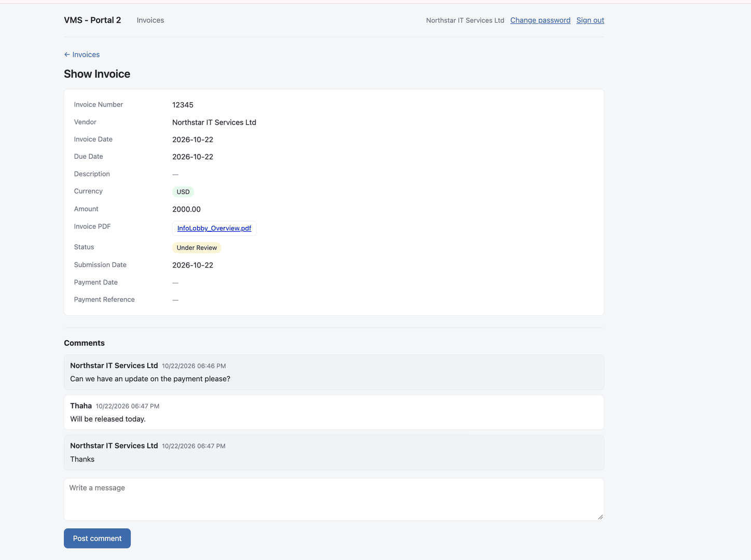The image size is (751, 560).
Task: Click the Thaha commenter name
Action: point(81,406)
